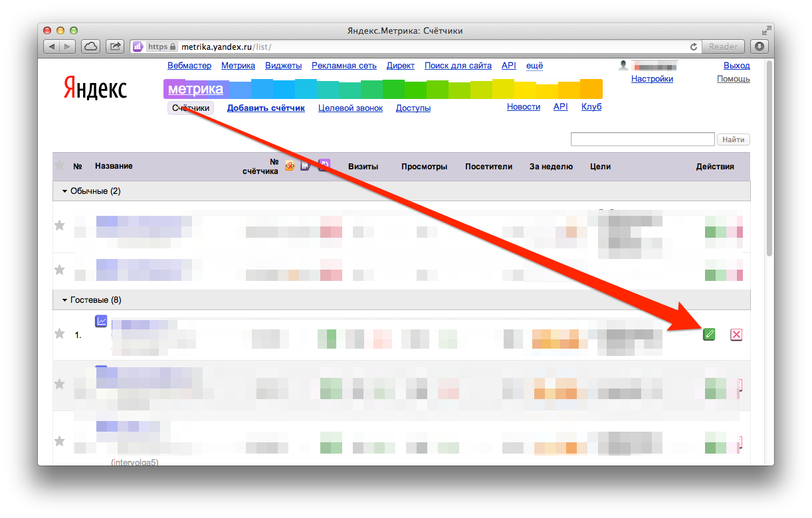Open the Safari share button
The image size is (812, 518).
(x=115, y=46)
